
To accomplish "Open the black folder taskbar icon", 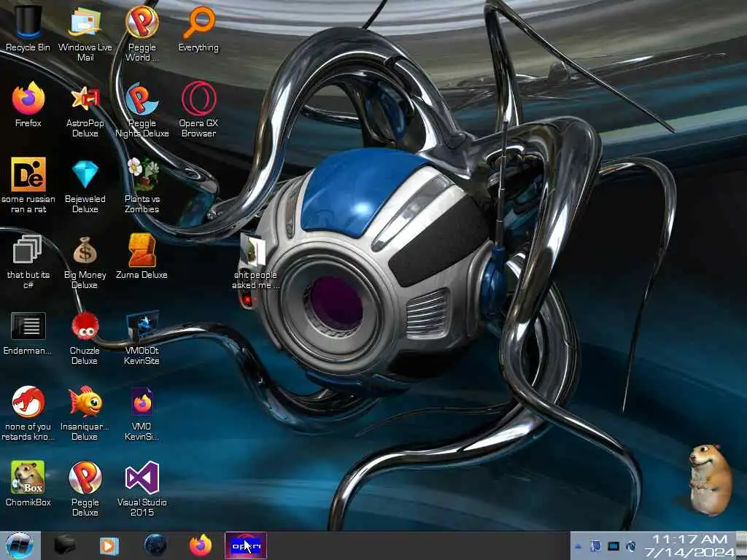I will (65, 545).
